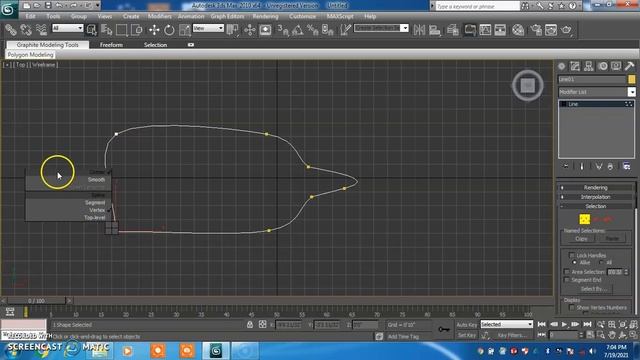Viewport: 640px width, 360px height.
Task: Open the selection filter All dropdown
Action: pyautogui.click(x=68, y=28)
